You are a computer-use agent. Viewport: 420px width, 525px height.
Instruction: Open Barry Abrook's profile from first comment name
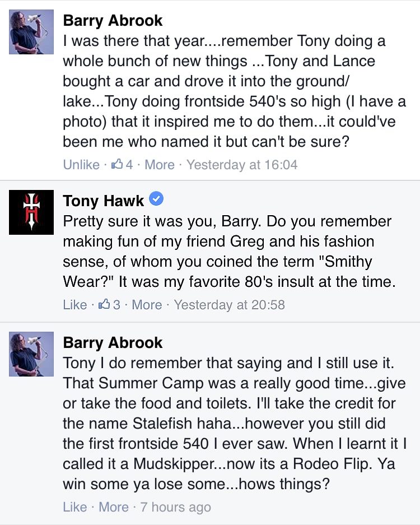113,21
